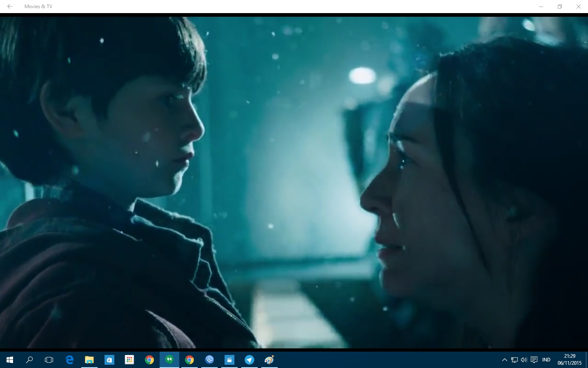This screenshot has width=588, height=368.
Task: Open Task View on the taskbar
Action: [x=49, y=360]
